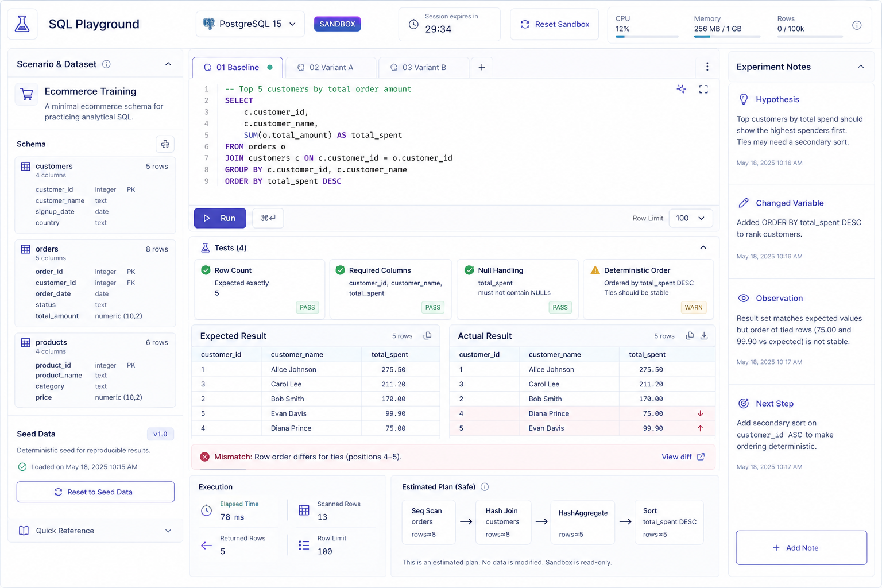This screenshot has width=882, height=588.
Task: Copy the Actual Result table
Action: (x=690, y=336)
